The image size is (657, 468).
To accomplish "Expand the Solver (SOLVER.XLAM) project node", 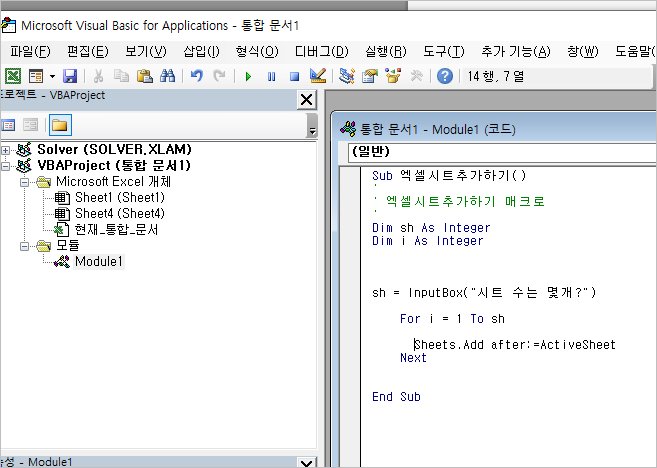I will [x=8, y=150].
